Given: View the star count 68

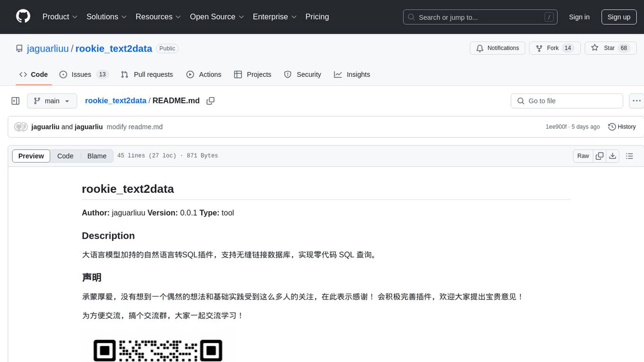Looking at the screenshot, I should pyautogui.click(x=624, y=48).
